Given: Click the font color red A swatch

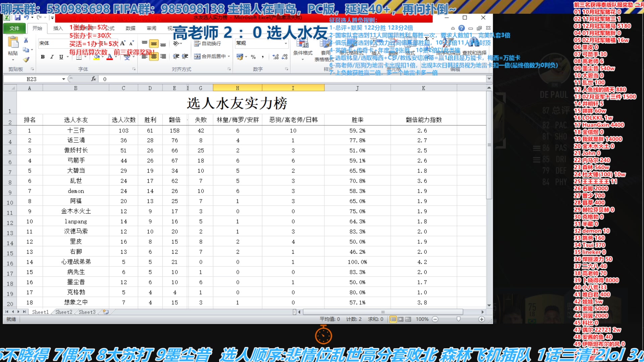Looking at the screenshot, I should [x=109, y=57].
